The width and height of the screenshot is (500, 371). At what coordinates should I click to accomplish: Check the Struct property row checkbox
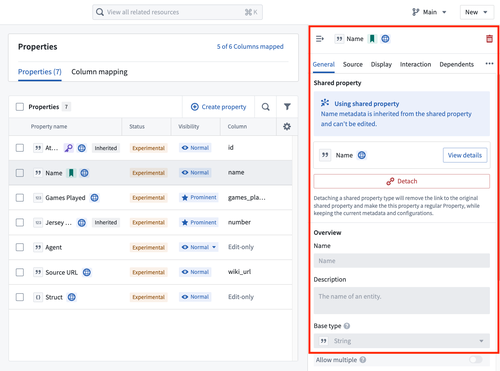(20, 297)
